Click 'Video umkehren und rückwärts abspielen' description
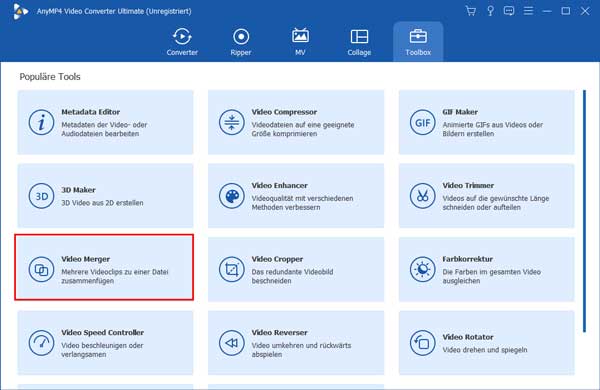This screenshot has width=600, height=390. (301, 349)
